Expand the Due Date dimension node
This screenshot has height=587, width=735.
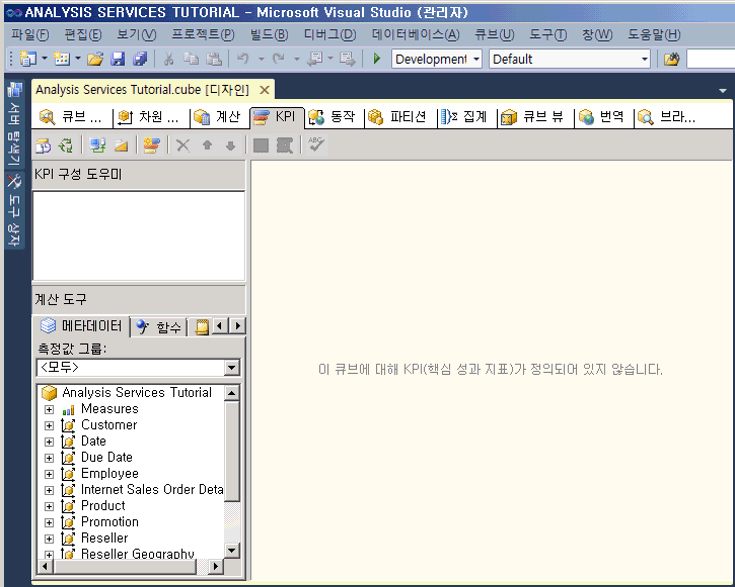pyautogui.click(x=49, y=458)
